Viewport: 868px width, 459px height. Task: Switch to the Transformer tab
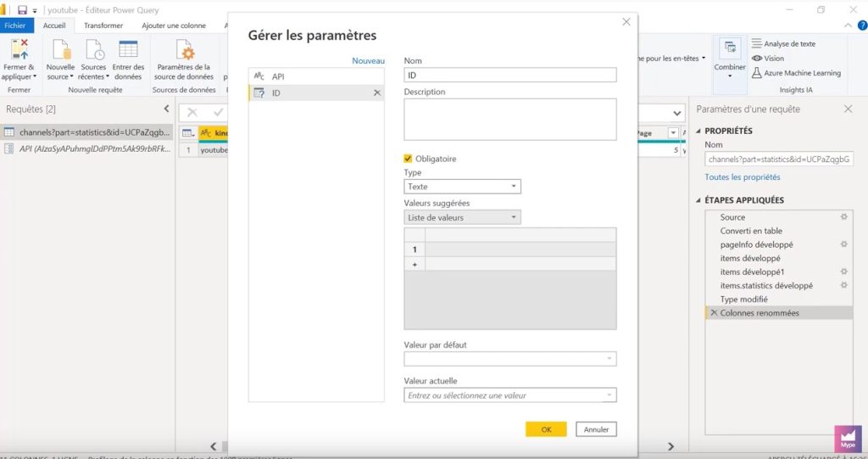click(x=103, y=25)
